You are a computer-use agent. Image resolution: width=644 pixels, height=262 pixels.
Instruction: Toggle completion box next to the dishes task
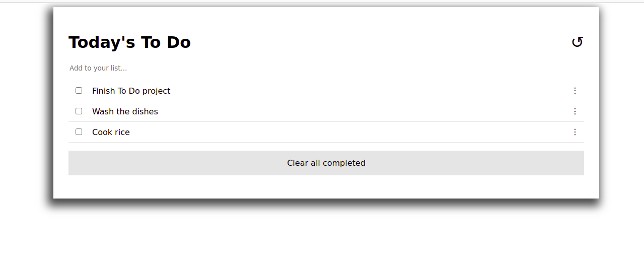click(x=79, y=111)
